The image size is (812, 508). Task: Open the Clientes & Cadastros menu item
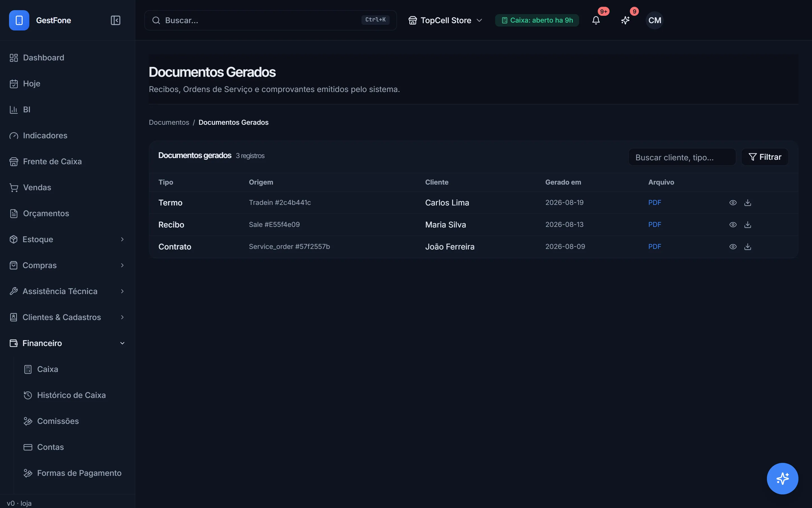(67, 317)
